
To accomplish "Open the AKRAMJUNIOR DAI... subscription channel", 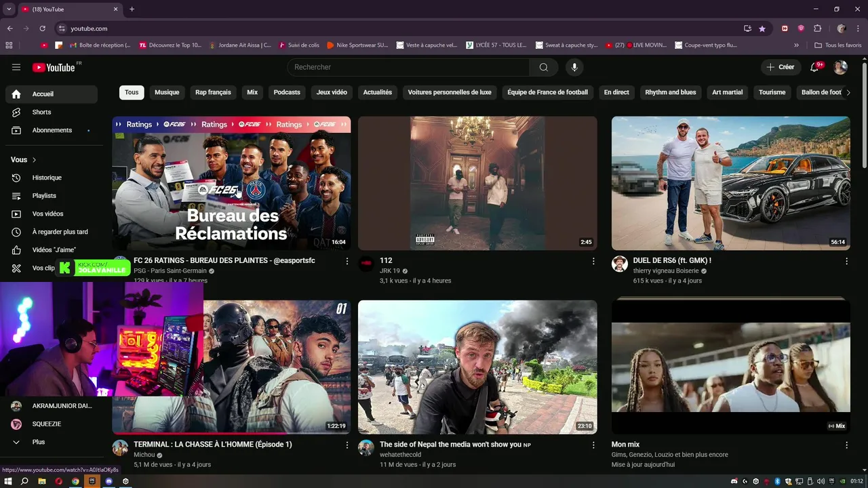I will pyautogui.click(x=52, y=406).
